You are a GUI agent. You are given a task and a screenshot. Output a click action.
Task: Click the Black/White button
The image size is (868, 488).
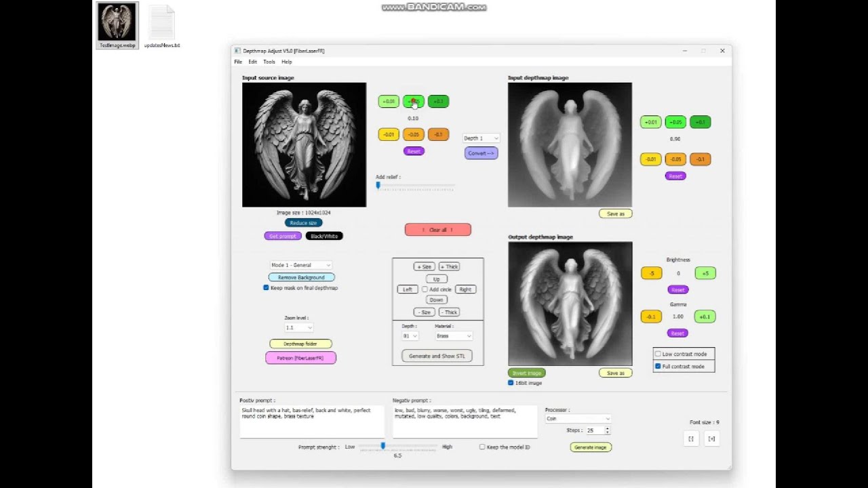click(324, 236)
